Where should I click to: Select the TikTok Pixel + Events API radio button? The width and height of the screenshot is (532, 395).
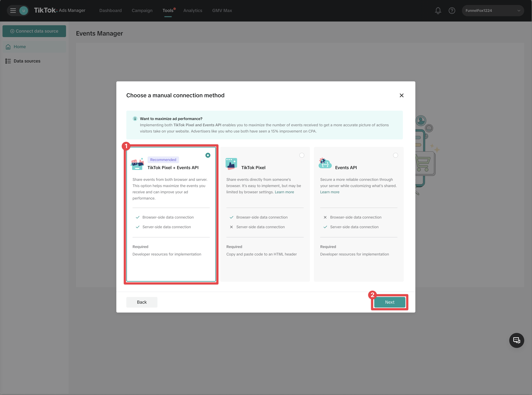click(x=208, y=155)
